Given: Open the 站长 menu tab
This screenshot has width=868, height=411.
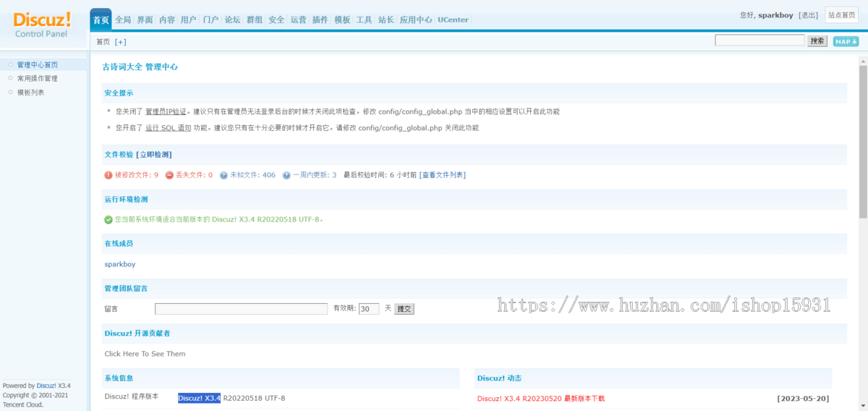Looking at the screenshot, I should tap(386, 20).
